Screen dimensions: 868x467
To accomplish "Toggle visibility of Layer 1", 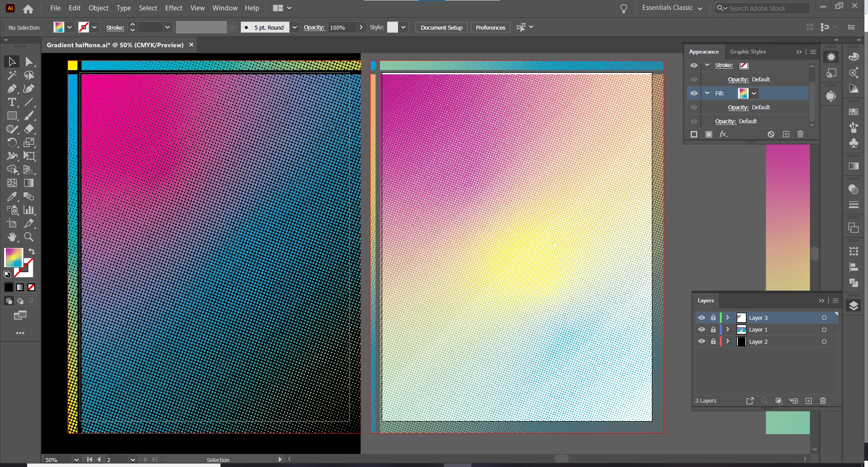I will (701, 329).
